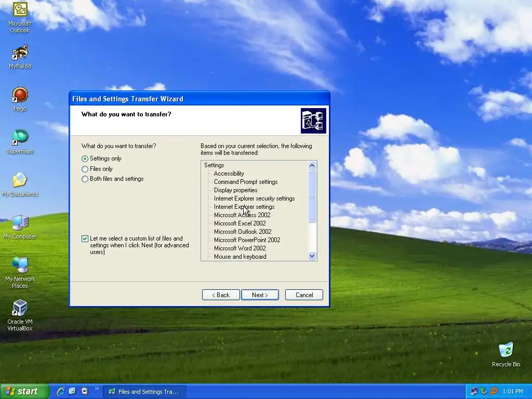Screen dimensions: 532x399
Task: Open the Microsoft Outlook desktop icon
Action: point(20,17)
